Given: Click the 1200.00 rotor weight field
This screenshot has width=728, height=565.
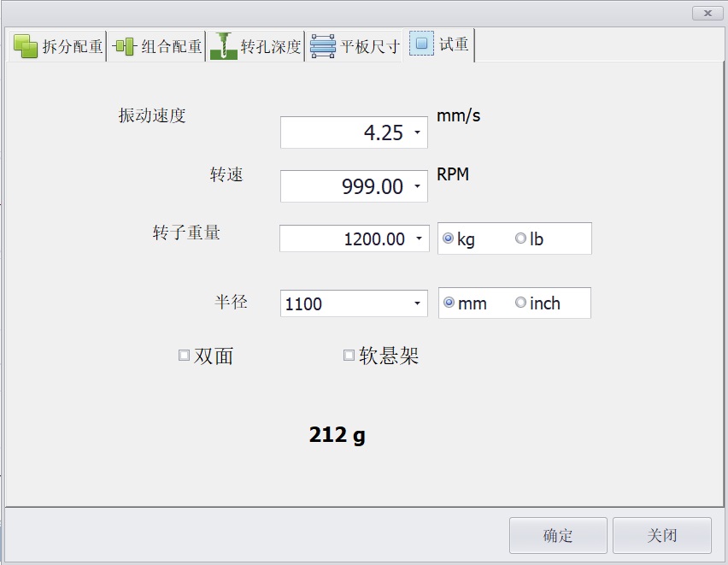Looking at the screenshot, I should pos(355,238).
